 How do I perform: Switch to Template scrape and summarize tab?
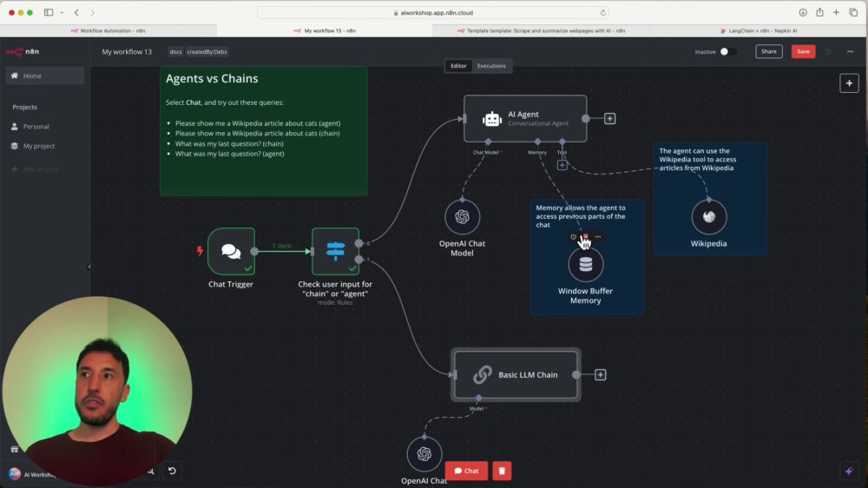pyautogui.click(x=542, y=31)
